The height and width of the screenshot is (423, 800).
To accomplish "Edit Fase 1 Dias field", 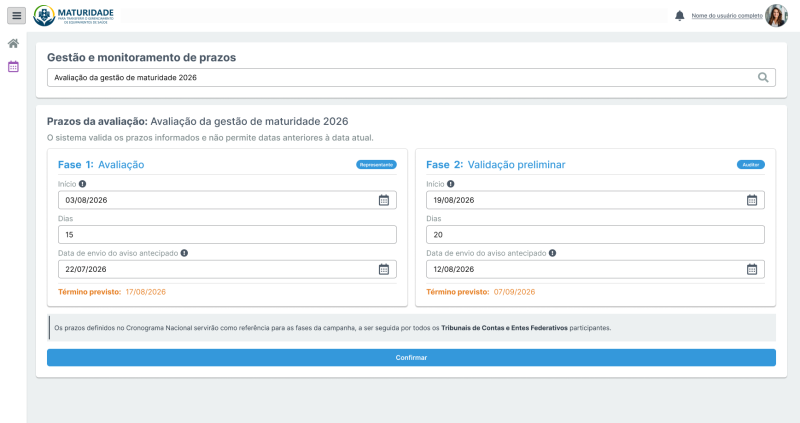I will (227, 235).
